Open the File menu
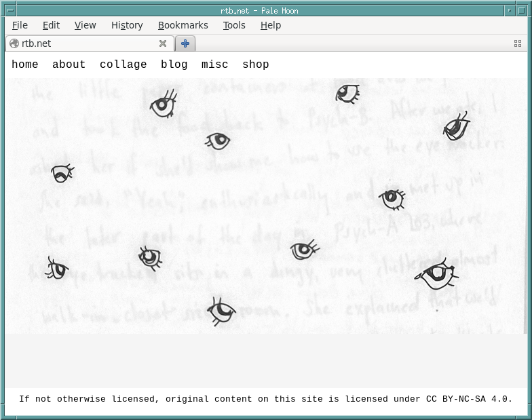Screen dimensions: 532x420 20,25
